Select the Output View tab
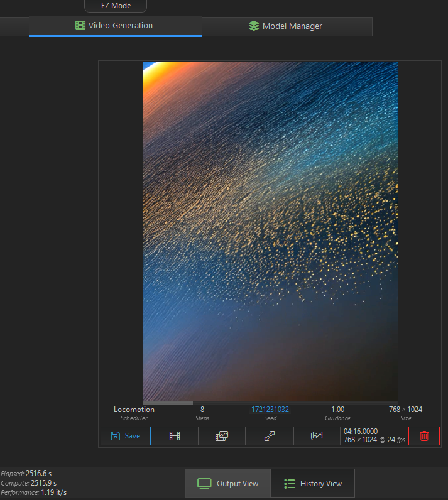 click(x=228, y=484)
